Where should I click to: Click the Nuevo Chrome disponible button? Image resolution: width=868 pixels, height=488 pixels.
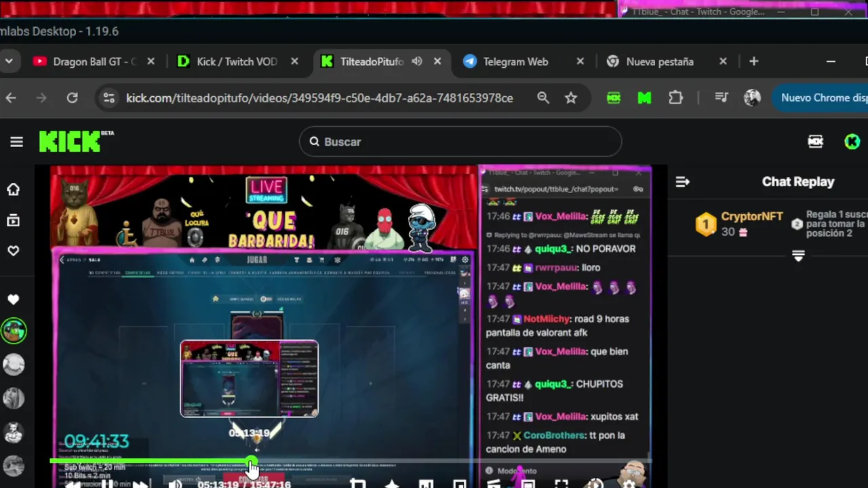click(821, 98)
